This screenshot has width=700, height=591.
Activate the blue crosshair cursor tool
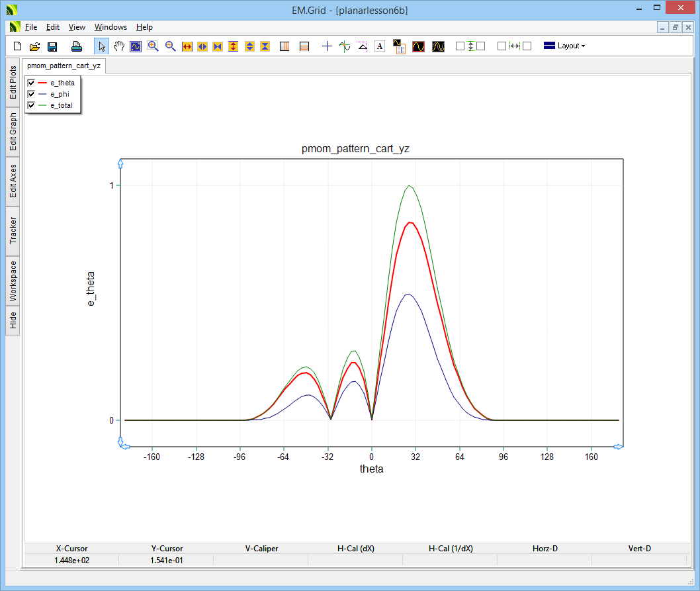point(327,46)
